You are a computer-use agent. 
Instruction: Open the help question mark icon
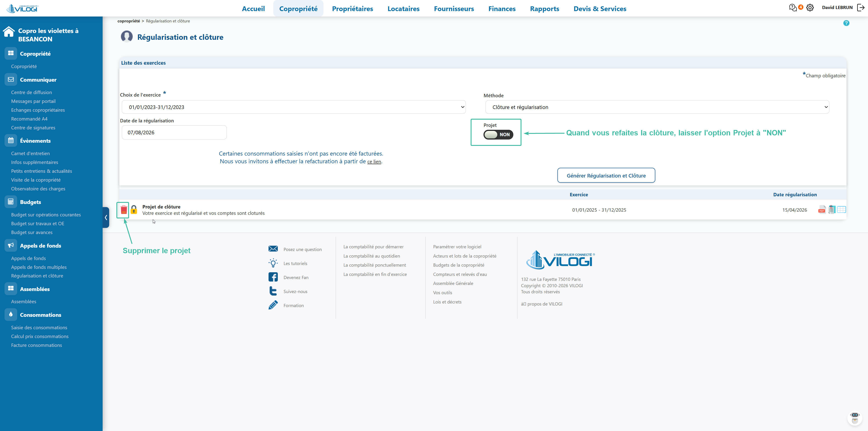tap(846, 23)
